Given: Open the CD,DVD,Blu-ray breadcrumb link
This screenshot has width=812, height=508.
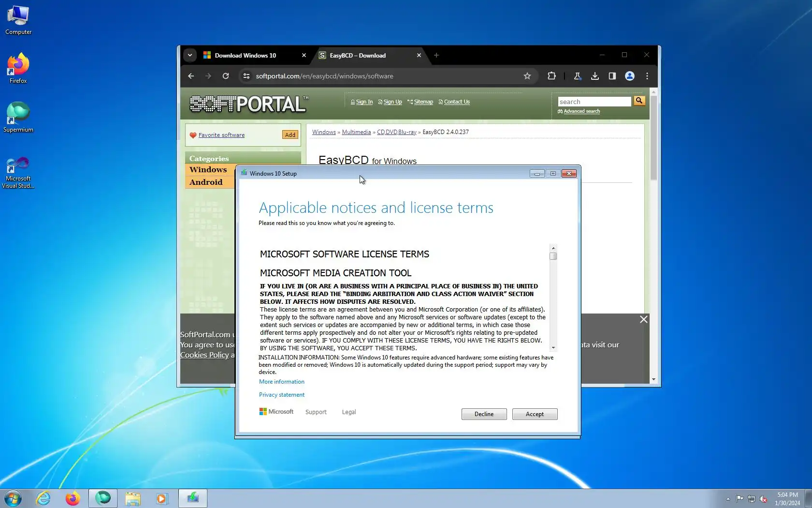Looking at the screenshot, I should pyautogui.click(x=396, y=132).
